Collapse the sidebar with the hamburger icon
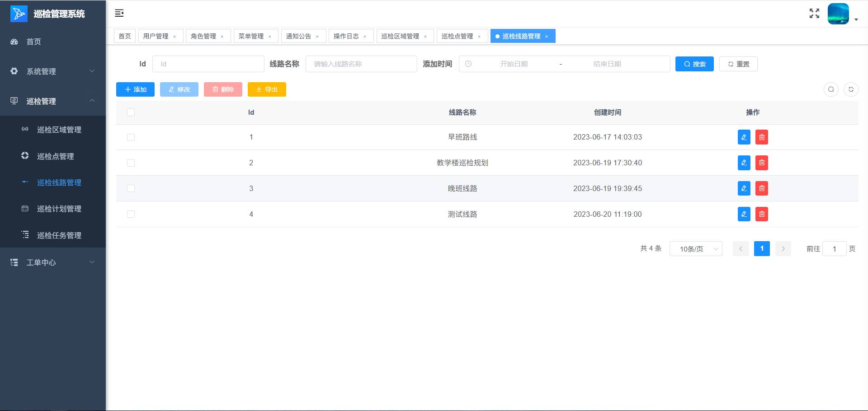 pos(119,13)
